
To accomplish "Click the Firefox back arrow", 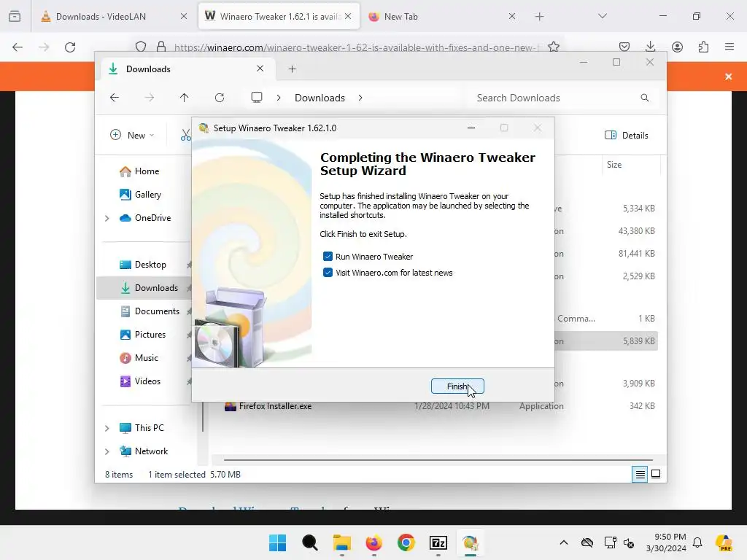I will coord(18,47).
